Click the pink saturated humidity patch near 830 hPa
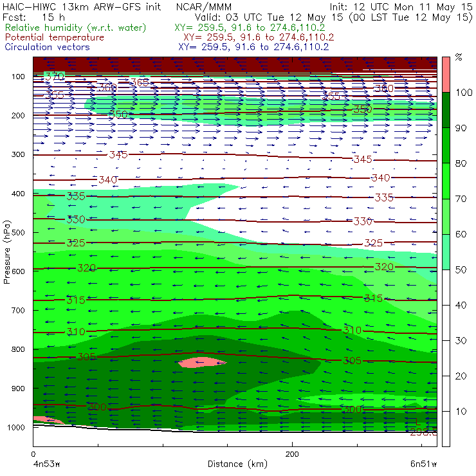Screen dimensions: 476x476 click(x=202, y=362)
